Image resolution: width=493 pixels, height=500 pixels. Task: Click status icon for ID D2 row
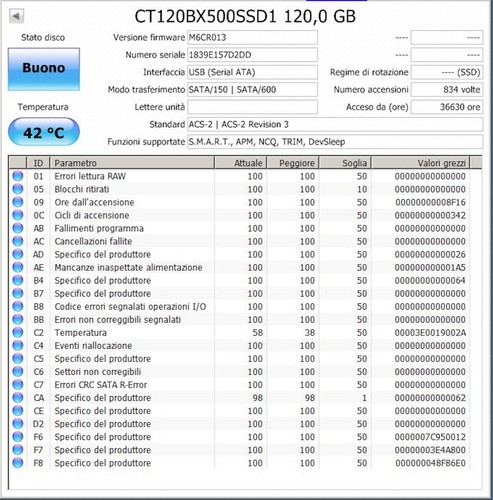[18, 424]
